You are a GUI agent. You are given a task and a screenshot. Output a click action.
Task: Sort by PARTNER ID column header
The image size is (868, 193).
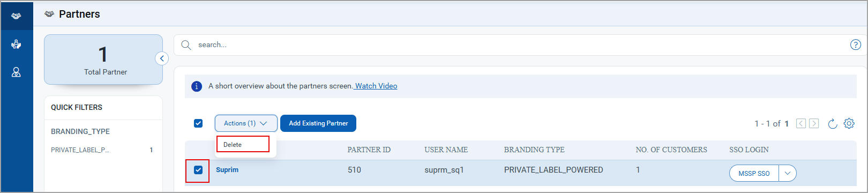pos(369,150)
